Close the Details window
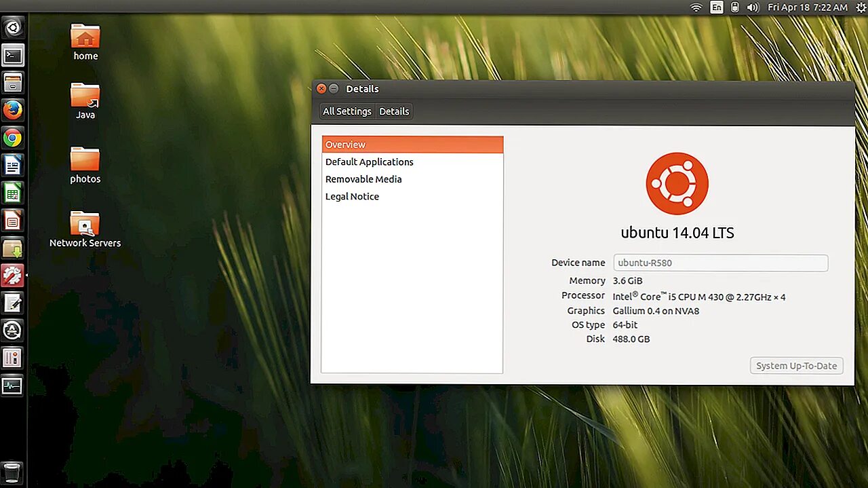This screenshot has width=868, height=488. pos(321,89)
